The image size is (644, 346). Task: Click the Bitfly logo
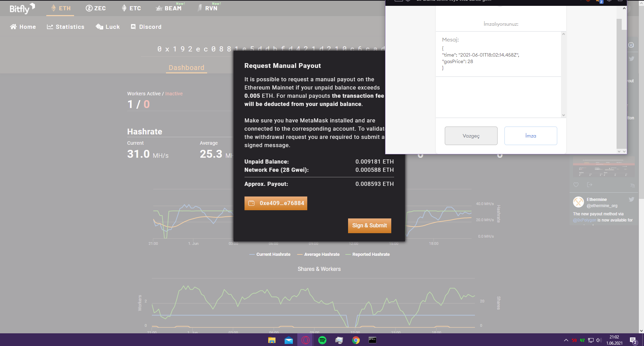tap(22, 8)
